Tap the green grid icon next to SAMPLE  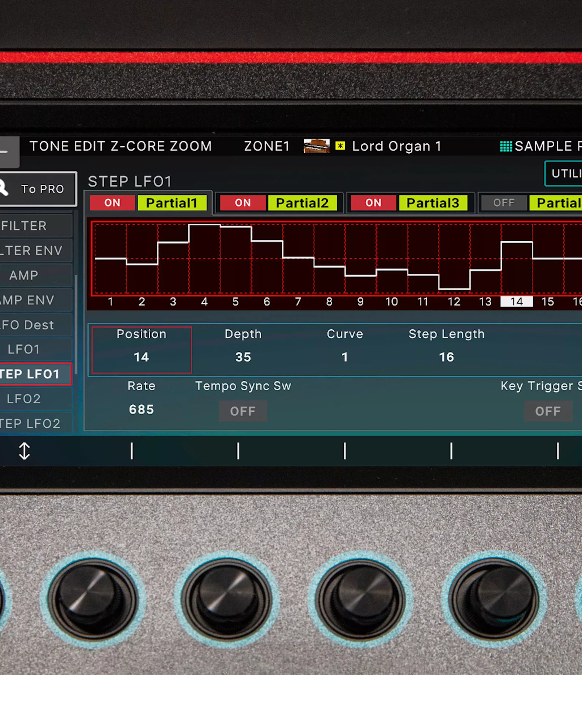pos(506,146)
